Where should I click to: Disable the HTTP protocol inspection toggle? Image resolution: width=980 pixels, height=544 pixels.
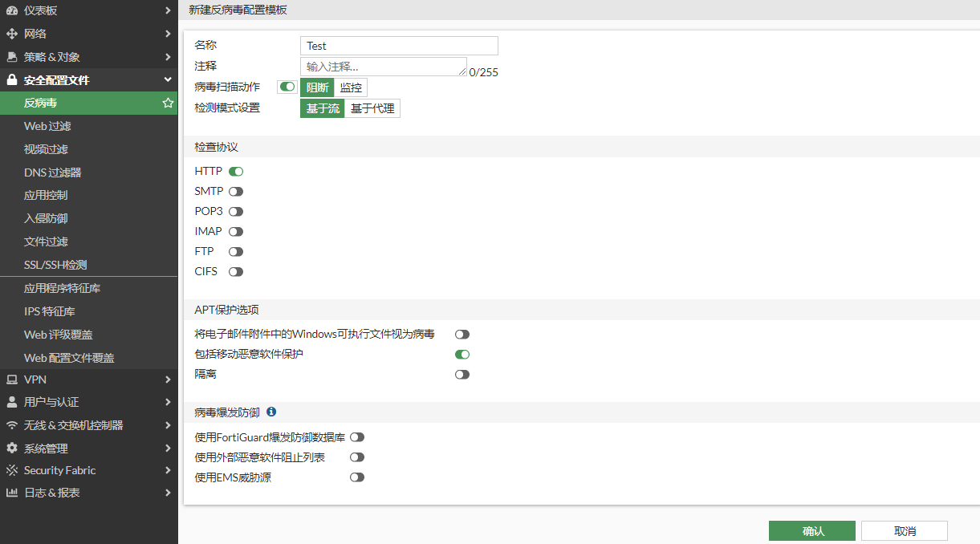point(236,172)
